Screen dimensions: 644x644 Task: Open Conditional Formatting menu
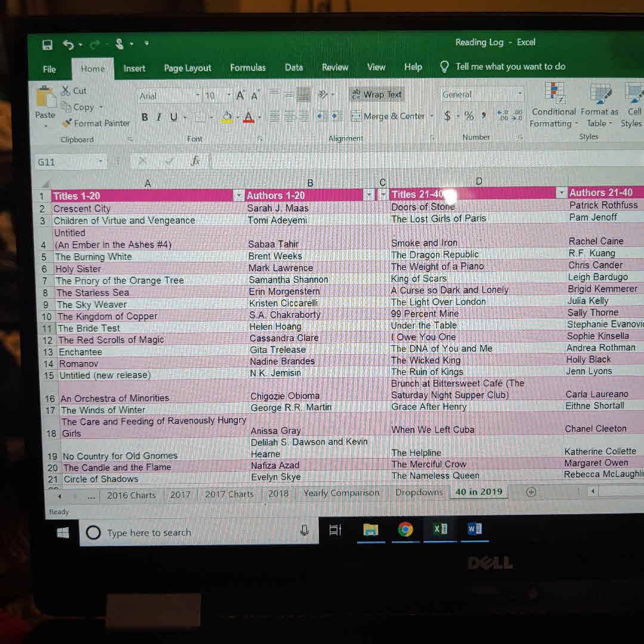pyautogui.click(x=554, y=106)
